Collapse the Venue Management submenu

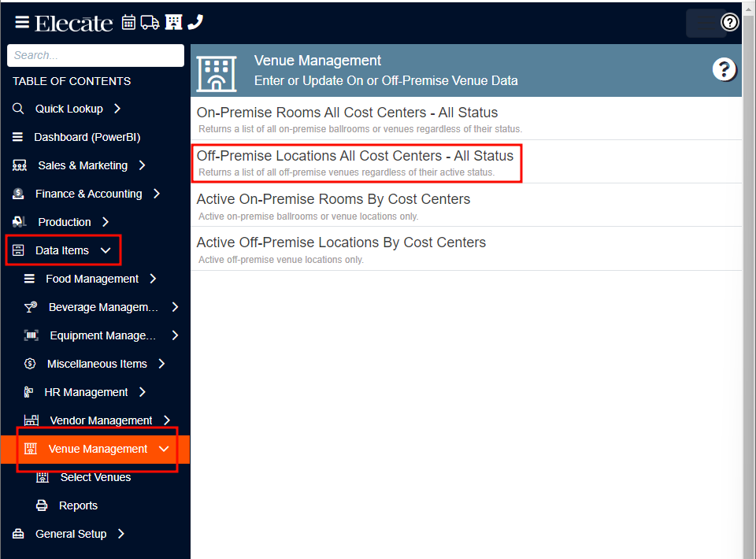tap(165, 449)
